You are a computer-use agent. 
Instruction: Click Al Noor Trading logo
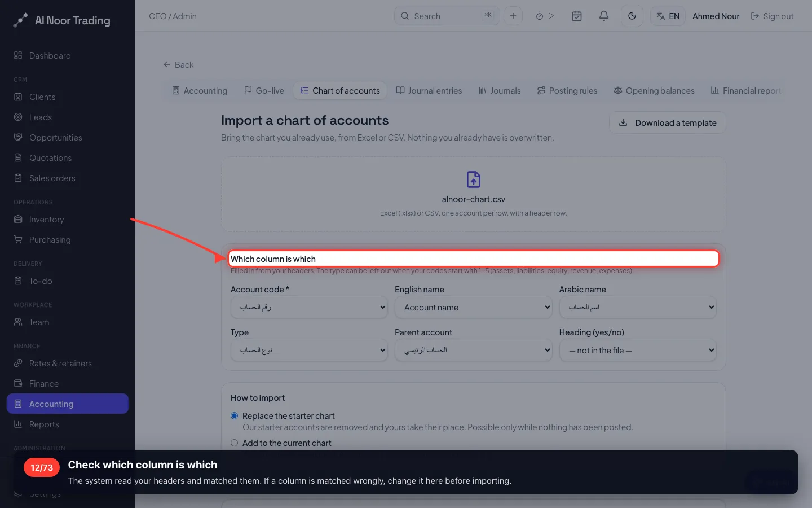tap(62, 20)
